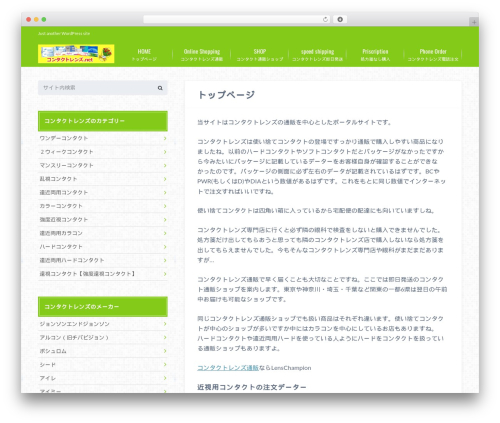Image resolution: width=500 pixels, height=423 pixels.
Task: Click the browser address bar
Action: [237, 19]
